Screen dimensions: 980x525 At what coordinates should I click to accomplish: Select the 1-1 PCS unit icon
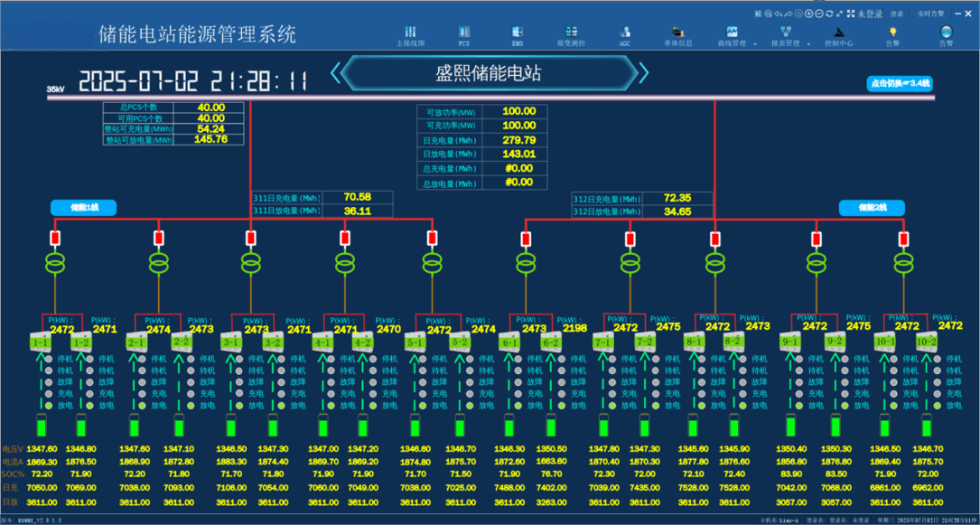(40, 343)
